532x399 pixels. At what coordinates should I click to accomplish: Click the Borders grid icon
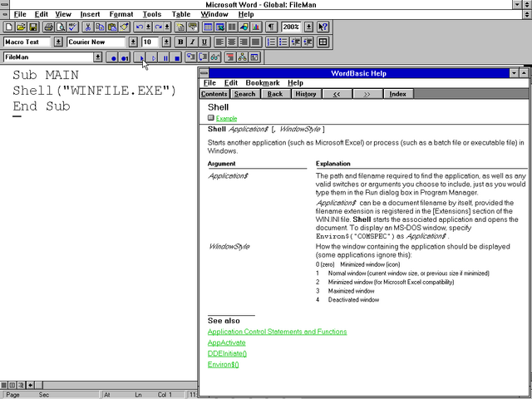tap(323, 42)
